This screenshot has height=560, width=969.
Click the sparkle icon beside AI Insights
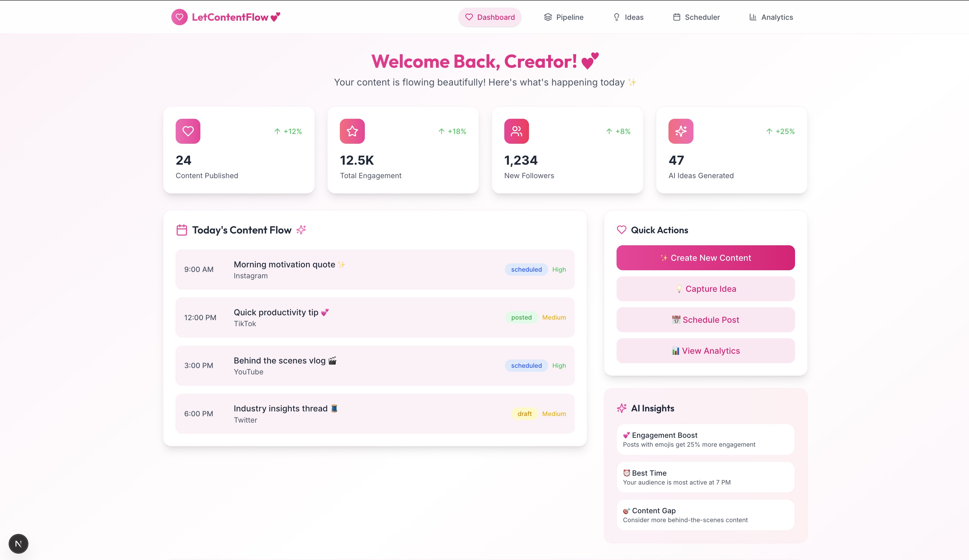click(621, 408)
